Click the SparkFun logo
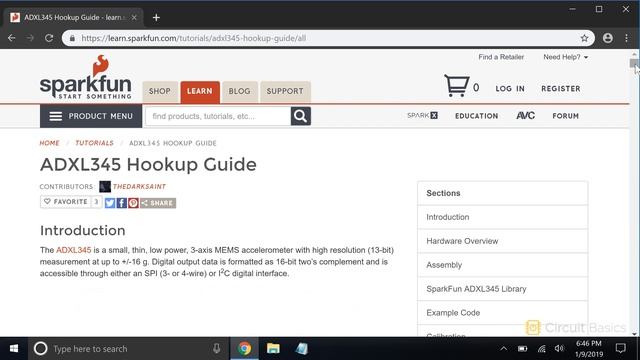Image resolution: width=640 pixels, height=360 pixels. (86, 77)
